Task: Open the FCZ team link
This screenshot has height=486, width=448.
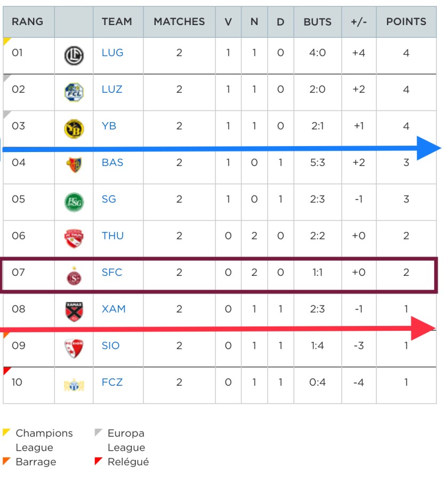Action: (112, 383)
